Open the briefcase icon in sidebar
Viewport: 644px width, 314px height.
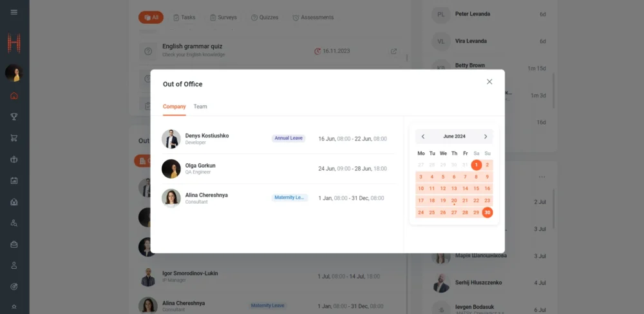point(14,244)
